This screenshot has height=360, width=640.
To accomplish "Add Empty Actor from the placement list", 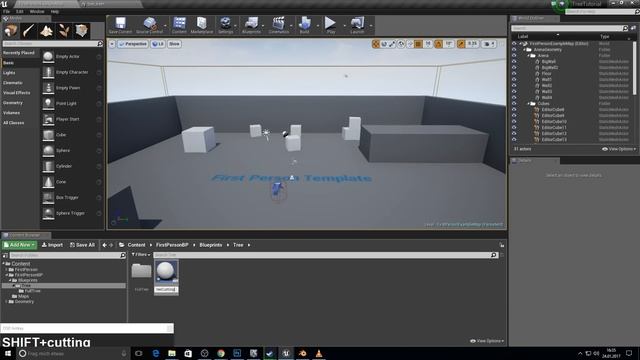I will click(x=68, y=57).
